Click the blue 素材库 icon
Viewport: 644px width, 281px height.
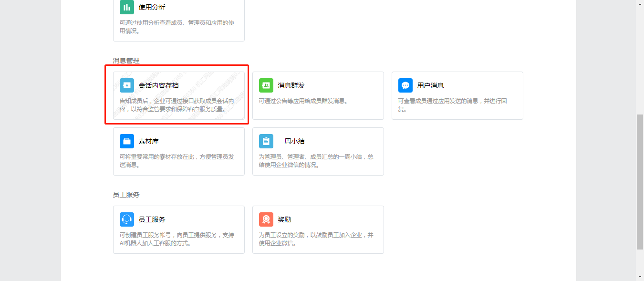(x=127, y=141)
